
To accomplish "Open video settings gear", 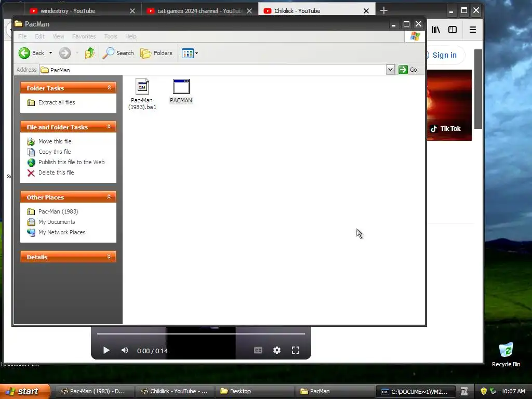I will click(277, 351).
